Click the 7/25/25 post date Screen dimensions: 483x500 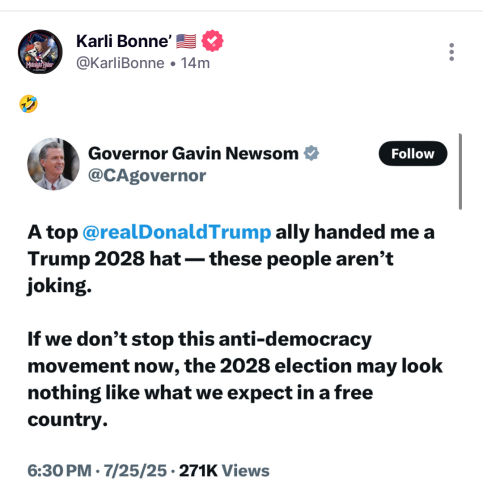(135, 471)
